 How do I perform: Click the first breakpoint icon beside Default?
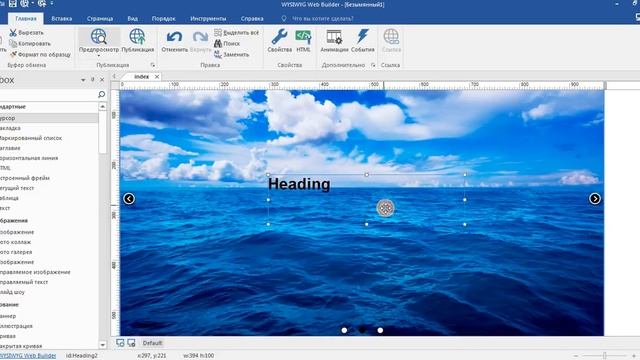tap(120, 343)
